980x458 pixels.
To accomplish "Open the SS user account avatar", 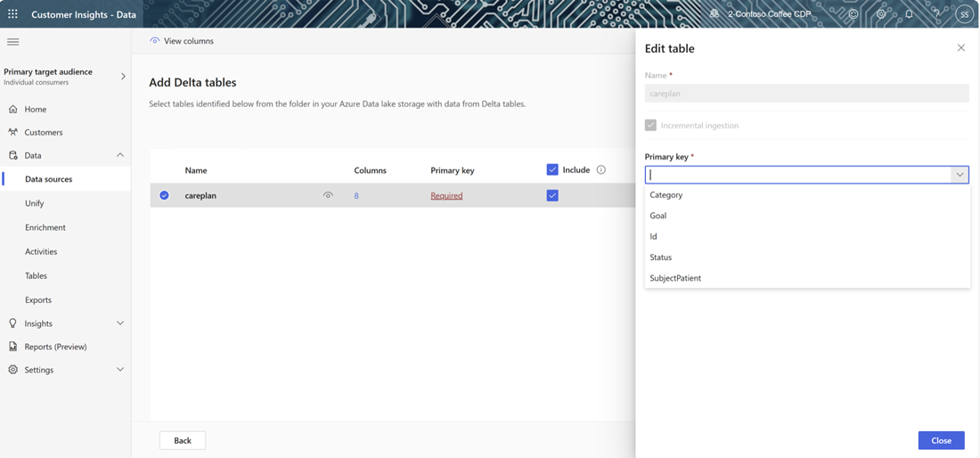I will pos(964,14).
